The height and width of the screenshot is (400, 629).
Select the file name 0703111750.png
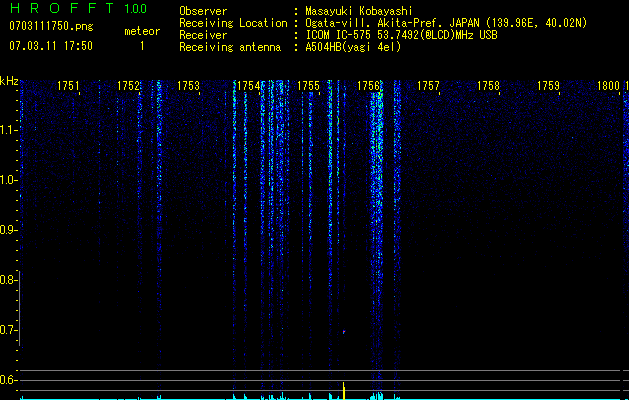[x=51, y=26]
